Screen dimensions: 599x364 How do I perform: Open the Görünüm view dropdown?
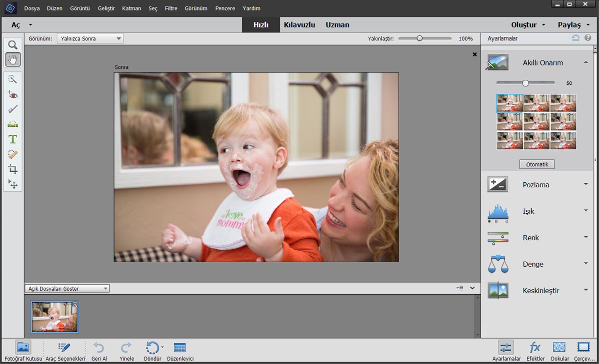click(90, 38)
